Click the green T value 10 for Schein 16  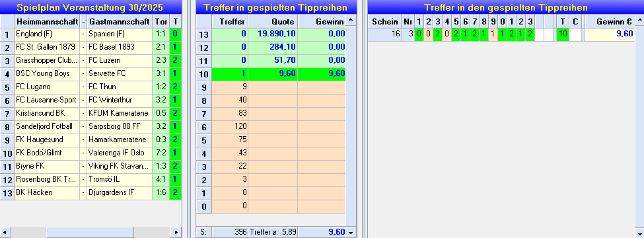562,34
